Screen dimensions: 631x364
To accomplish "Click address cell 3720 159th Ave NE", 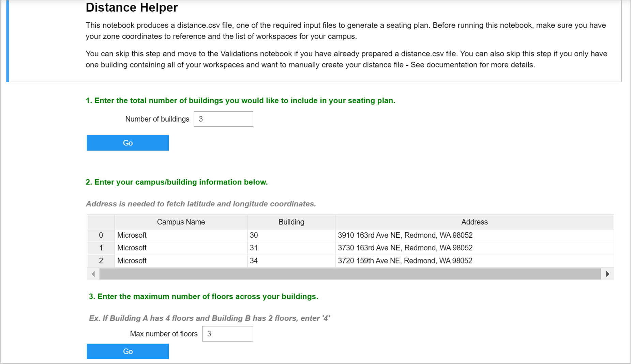I will (474, 261).
